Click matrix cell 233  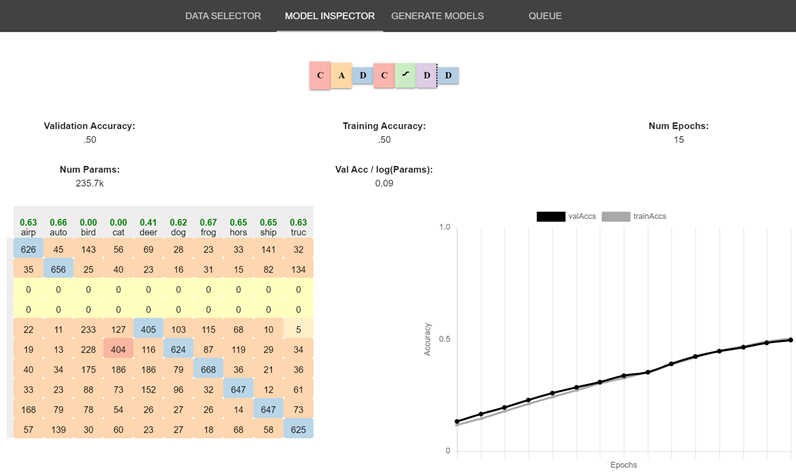point(88,329)
